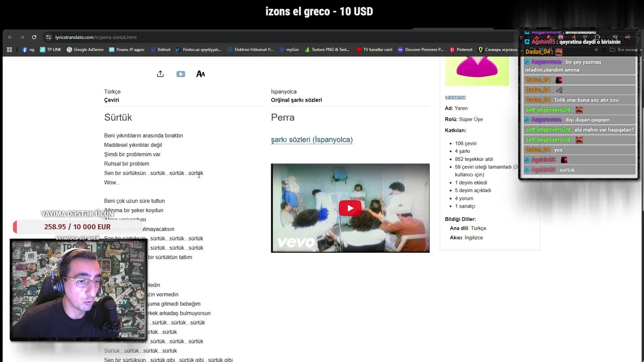
Task: Select the line 'Beni çok uzun süre tuttun'
Action: [134, 201]
